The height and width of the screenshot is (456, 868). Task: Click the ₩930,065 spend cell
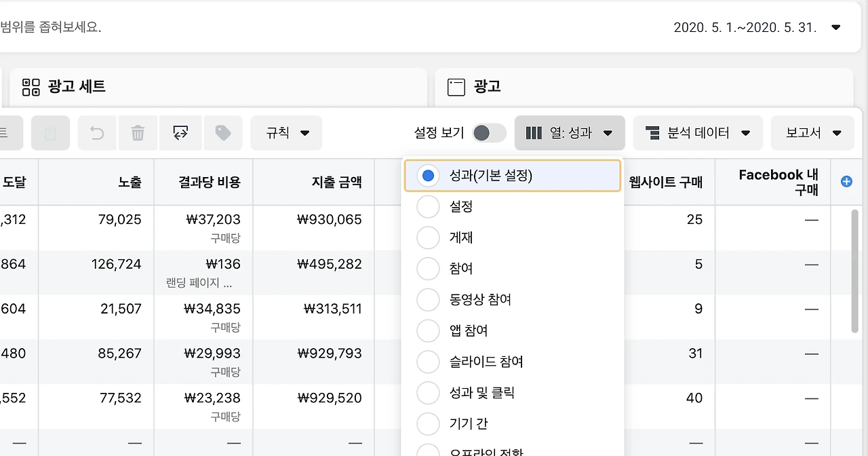(330, 220)
